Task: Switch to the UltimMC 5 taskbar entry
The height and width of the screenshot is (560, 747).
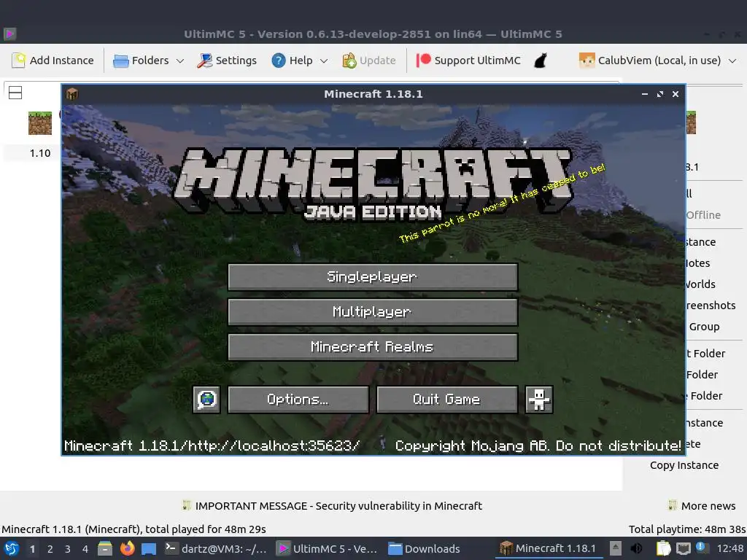Action: (x=328, y=548)
